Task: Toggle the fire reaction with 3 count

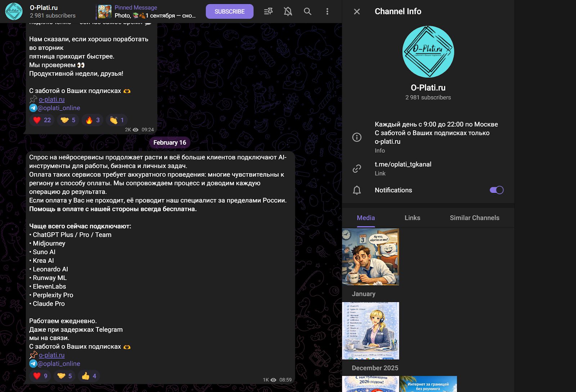Action: coord(93,120)
